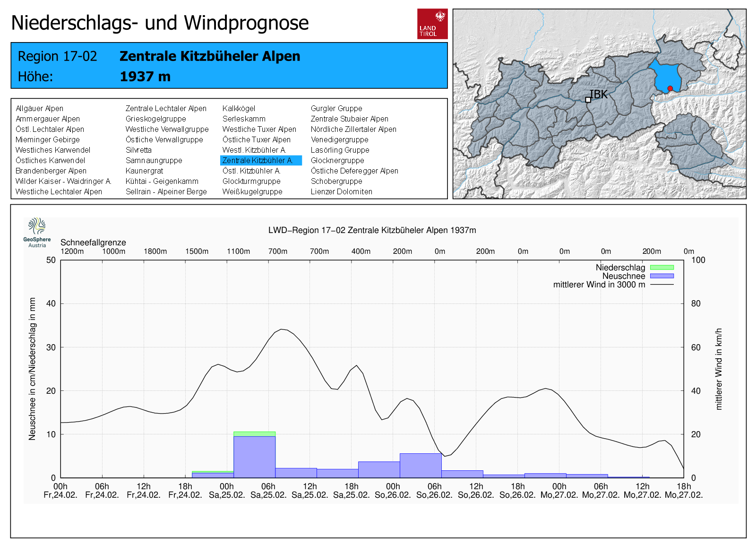756x545 pixels.
Task: Select Lienzer Dolomiten region
Action: [x=342, y=192]
